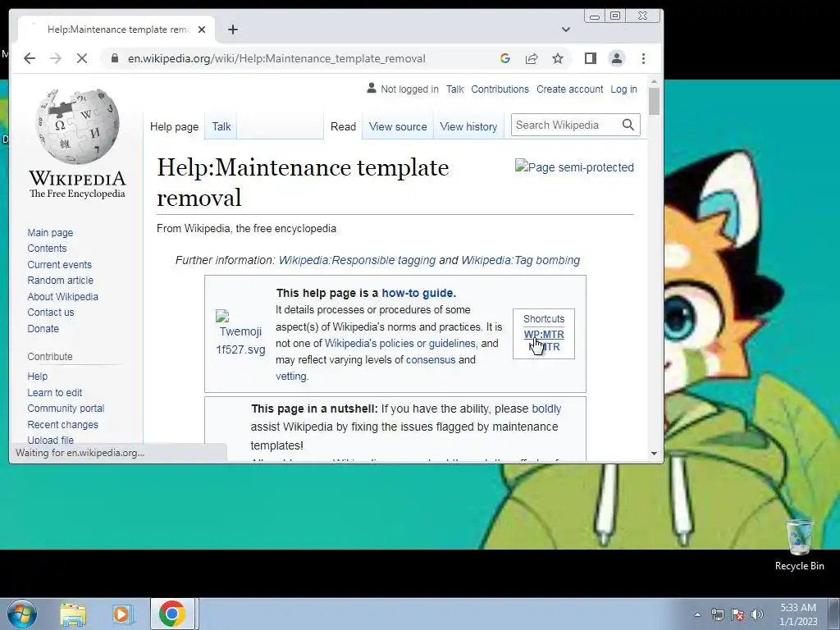
Task: Click the network tray icon
Action: click(x=717, y=614)
